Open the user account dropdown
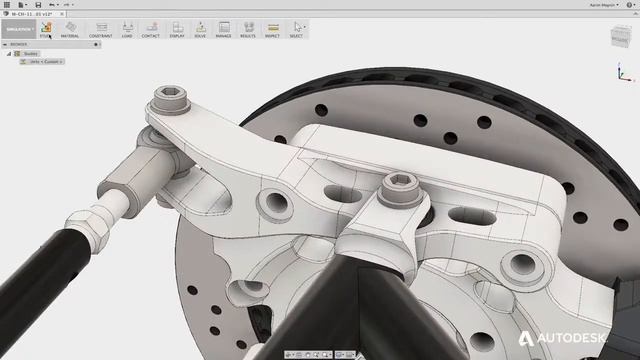 coord(604,5)
